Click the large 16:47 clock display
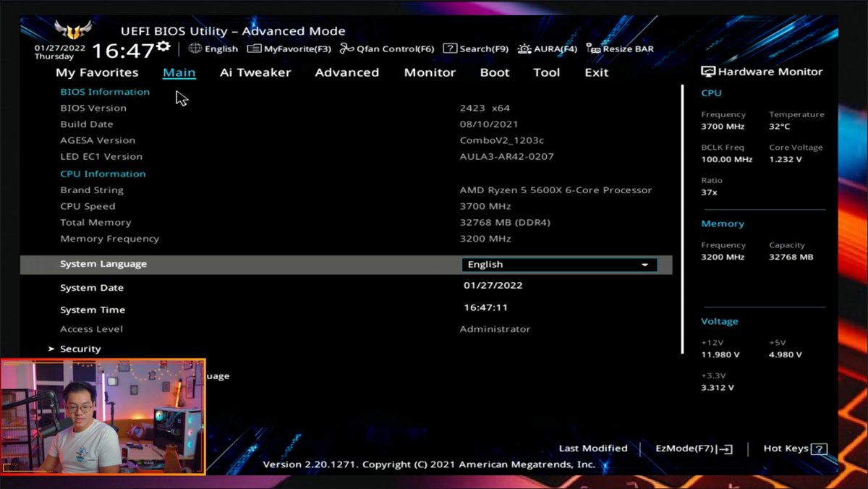This screenshot has width=868, height=489. click(x=123, y=51)
